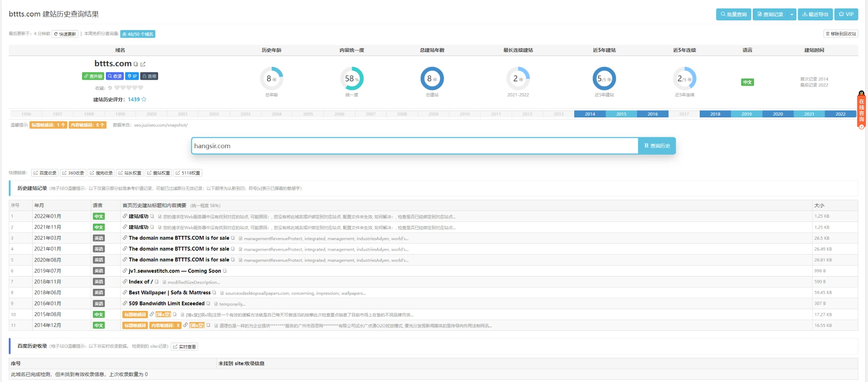Open bttts.com via external link icon
Screen dimensions: 868x382
click(x=143, y=64)
